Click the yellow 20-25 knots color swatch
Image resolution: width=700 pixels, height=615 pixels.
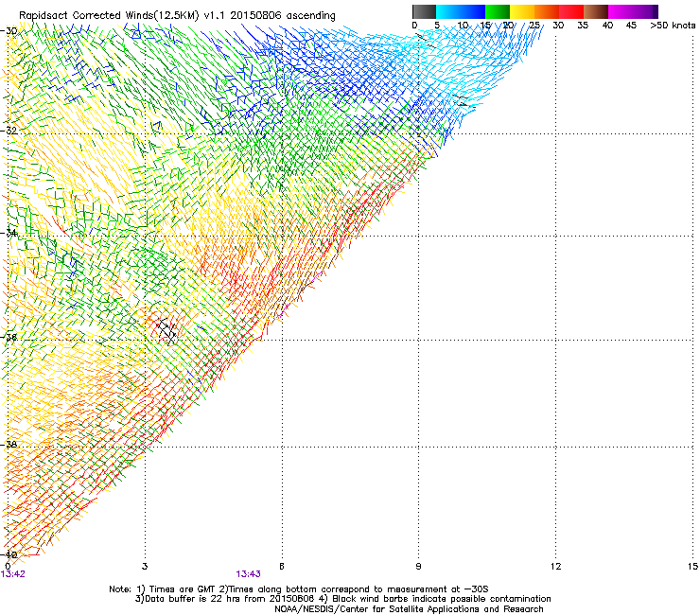tap(522, 11)
